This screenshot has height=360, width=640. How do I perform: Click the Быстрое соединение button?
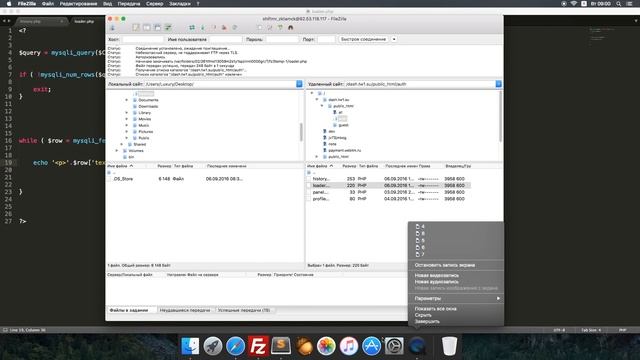[363, 39]
